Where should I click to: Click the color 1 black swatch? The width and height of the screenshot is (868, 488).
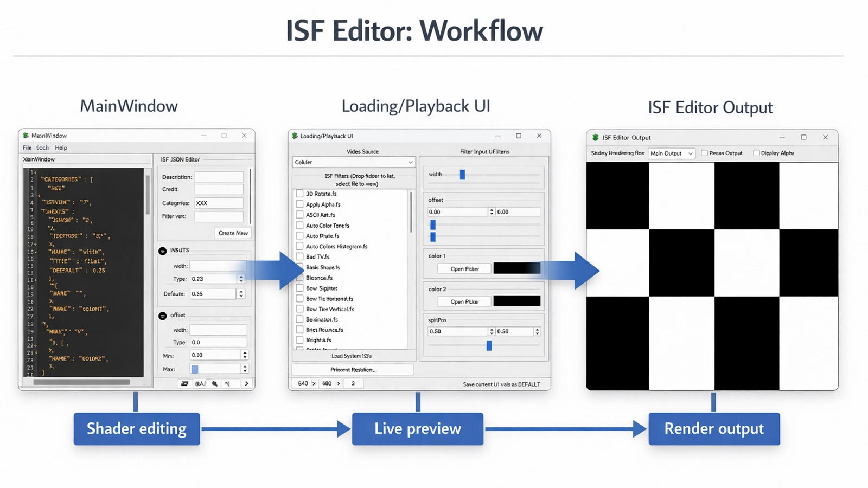click(517, 268)
